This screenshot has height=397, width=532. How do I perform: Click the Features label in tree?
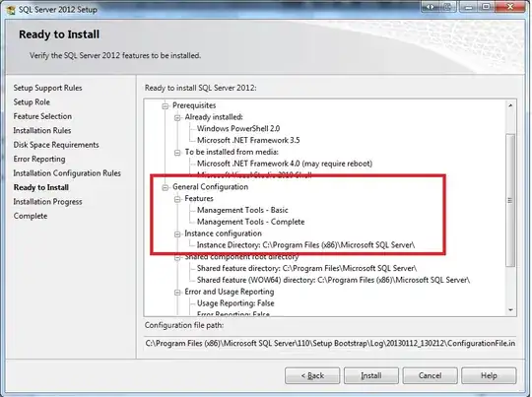(199, 199)
